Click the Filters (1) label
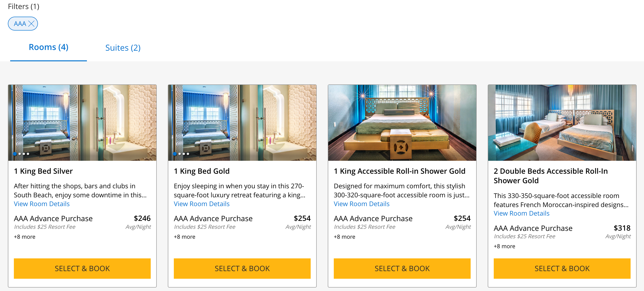Image resolution: width=644 pixels, height=291 pixels. (23, 6)
